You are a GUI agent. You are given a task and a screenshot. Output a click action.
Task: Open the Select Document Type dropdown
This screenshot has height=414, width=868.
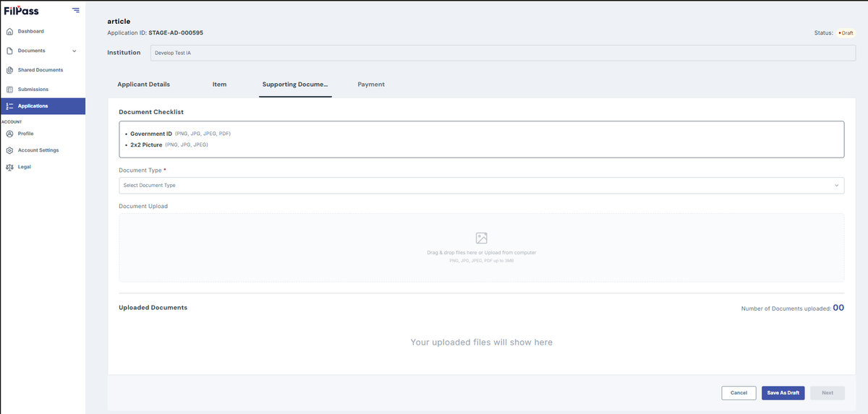coord(481,185)
